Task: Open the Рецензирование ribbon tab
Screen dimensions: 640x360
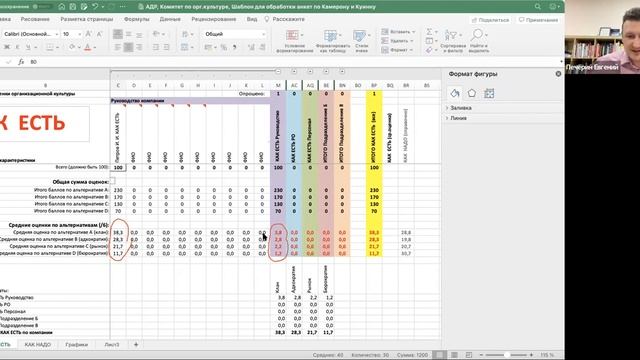Action: point(213,19)
